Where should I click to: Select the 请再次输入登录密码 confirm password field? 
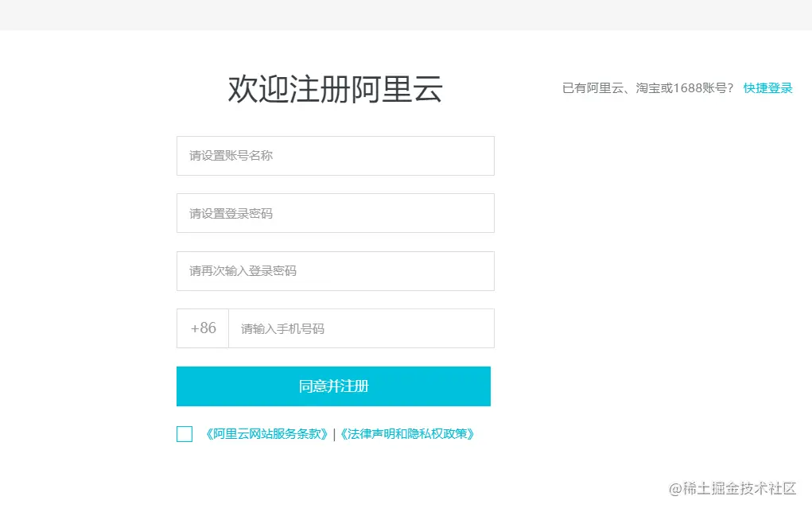(335, 271)
